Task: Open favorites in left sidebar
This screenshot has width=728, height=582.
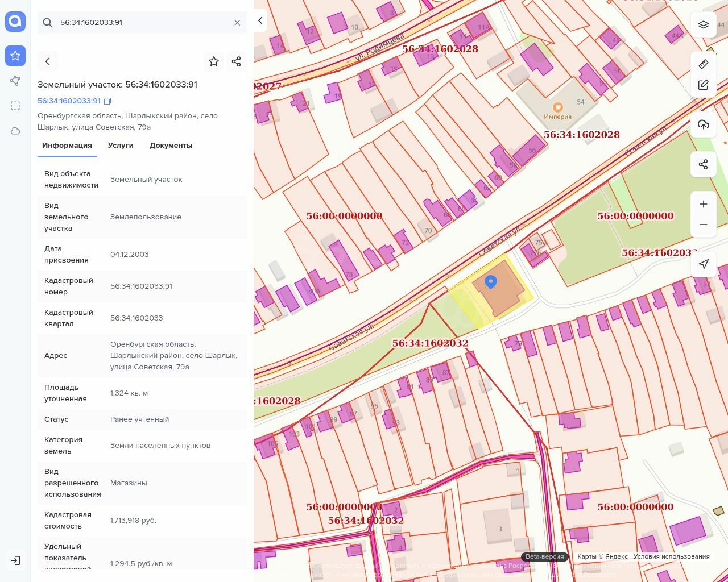Action: coord(15,56)
